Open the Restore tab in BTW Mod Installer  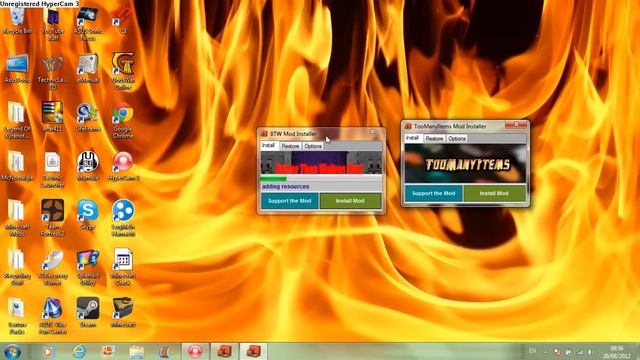pyautogui.click(x=290, y=146)
